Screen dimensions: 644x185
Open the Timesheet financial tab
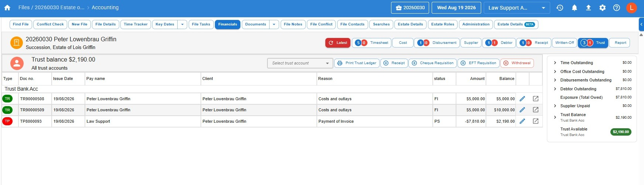click(x=371, y=43)
